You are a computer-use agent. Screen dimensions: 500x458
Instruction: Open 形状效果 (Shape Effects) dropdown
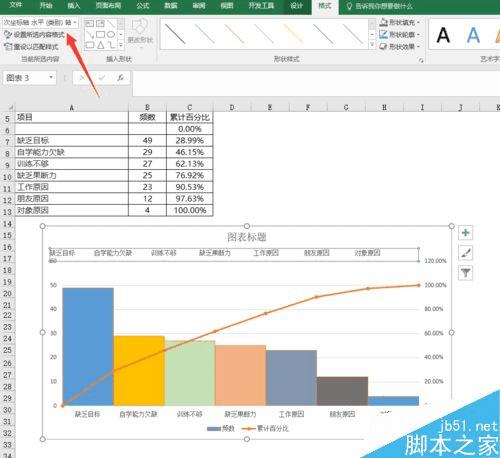tap(399, 46)
